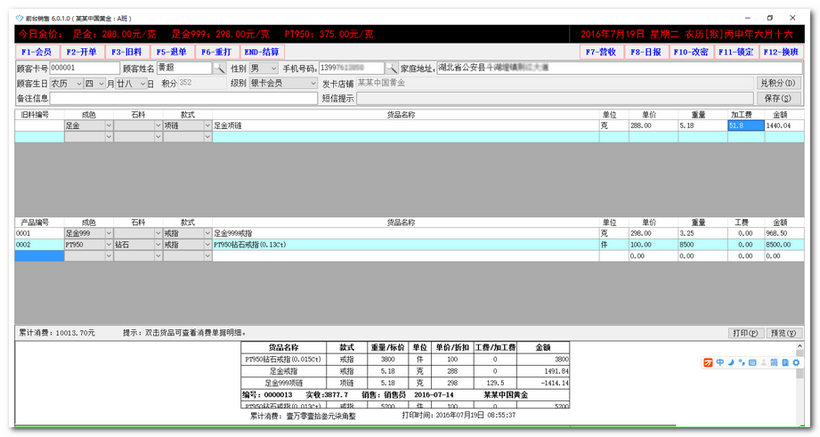Click PT950钻石戒指(0.015Ct) in receipt preview

pos(283,359)
